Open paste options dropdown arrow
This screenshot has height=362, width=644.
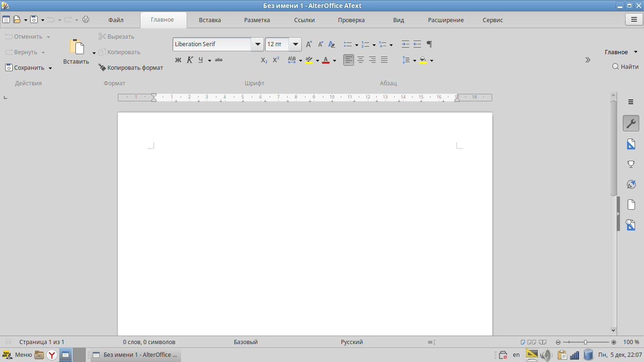point(94,53)
